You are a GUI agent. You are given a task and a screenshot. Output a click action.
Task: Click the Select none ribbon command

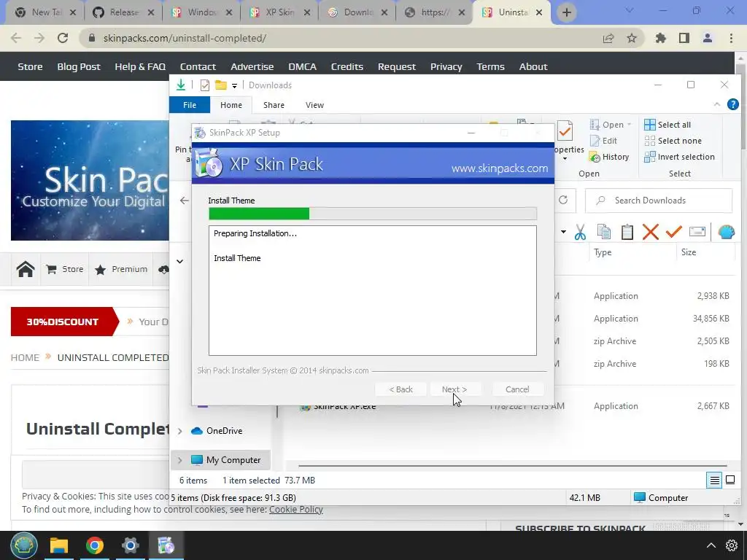(x=673, y=141)
